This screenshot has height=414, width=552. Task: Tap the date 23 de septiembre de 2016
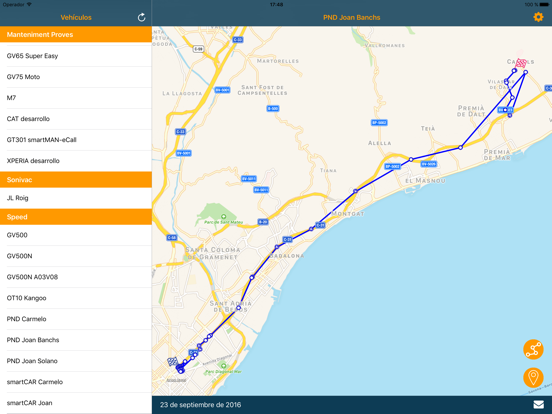[200, 405]
